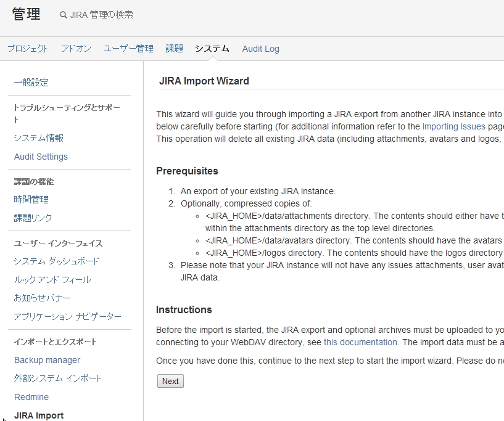Click 'Optionally, compressed copies of:' list item

246,203
